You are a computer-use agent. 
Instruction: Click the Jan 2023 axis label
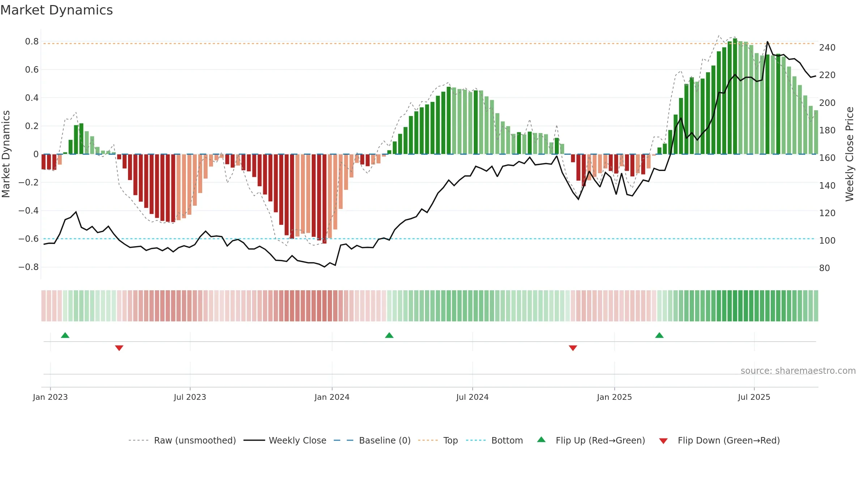pyautogui.click(x=50, y=397)
